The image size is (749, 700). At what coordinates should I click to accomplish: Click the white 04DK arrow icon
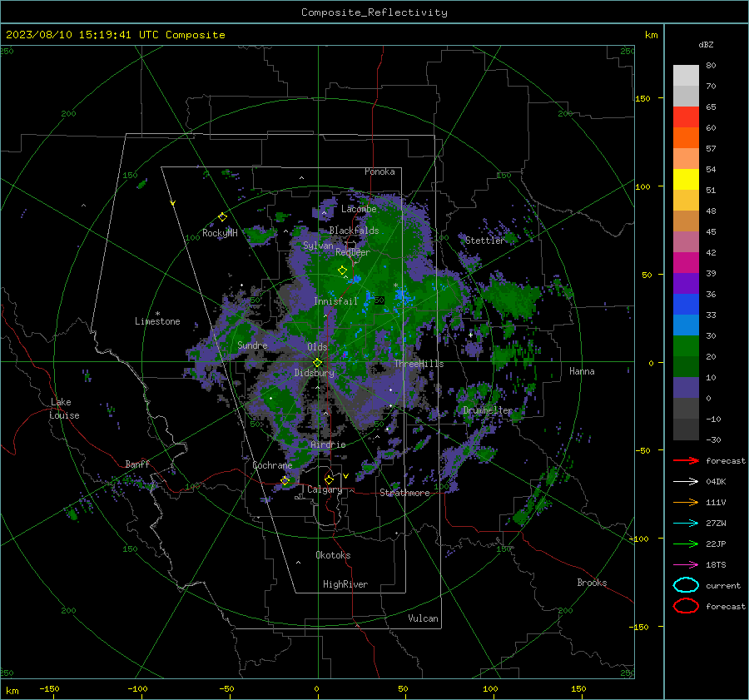point(686,482)
